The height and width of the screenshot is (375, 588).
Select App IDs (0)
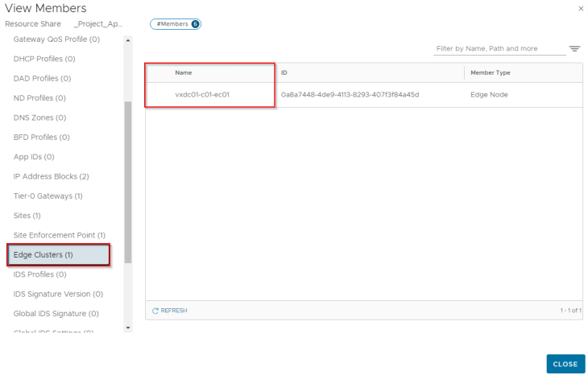tap(34, 157)
